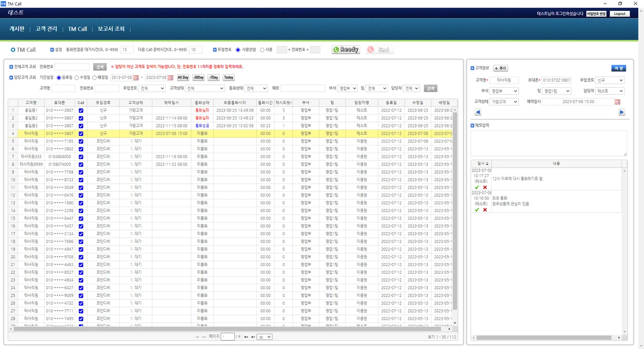
Task: Click the All Day button
Action: click(183, 77)
